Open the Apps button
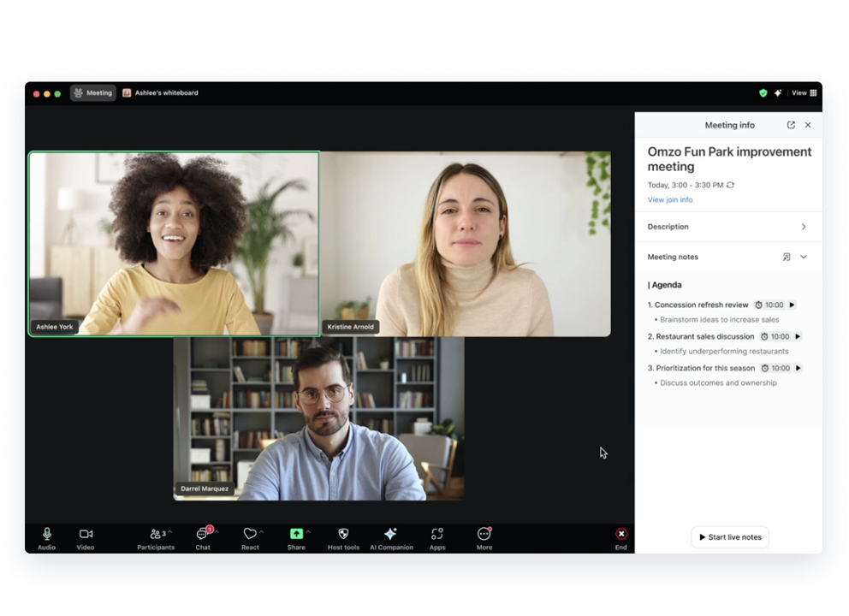The width and height of the screenshot is (849, 616). pyautogui.click(x=437, y=539)
